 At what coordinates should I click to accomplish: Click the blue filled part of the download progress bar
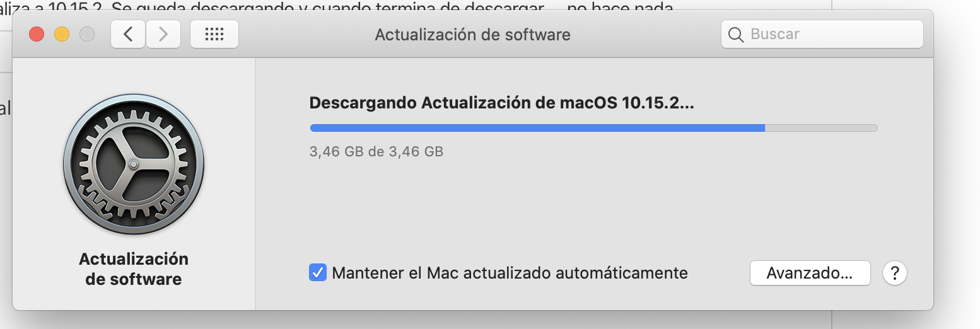(536, 127)
